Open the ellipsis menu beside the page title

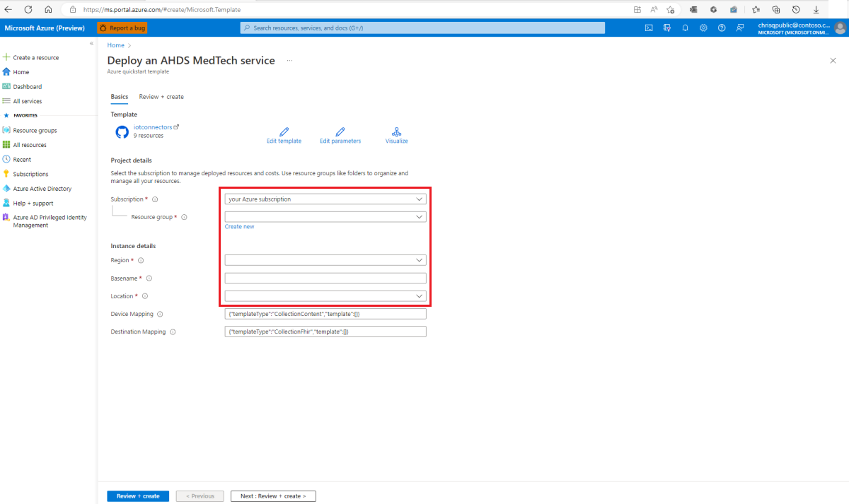tap(289, 61)
